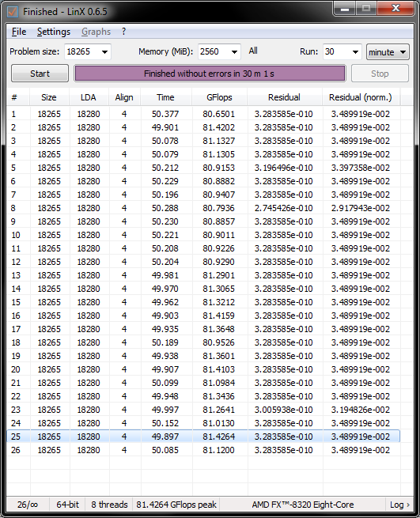Open the ? help menu

click(123, 32)
